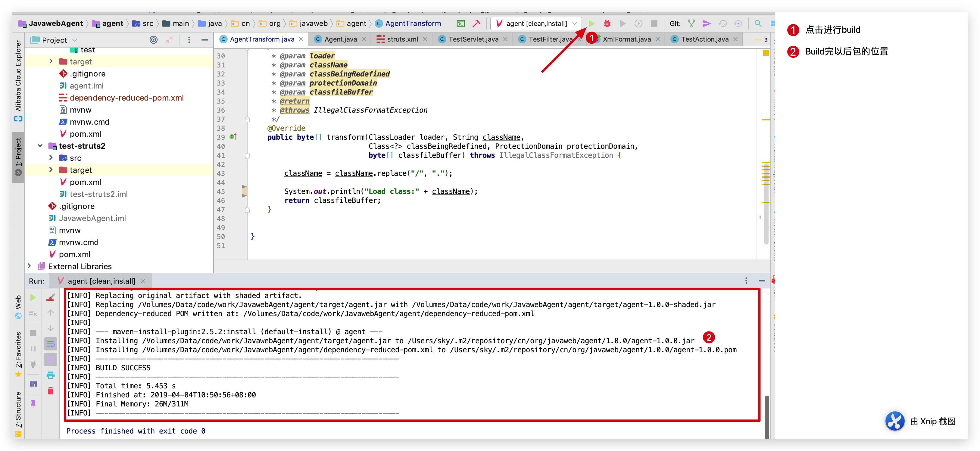This screenshot has width=980, height=451.
Task: Click the Build project hammer icon
Action: pos(476,23)
